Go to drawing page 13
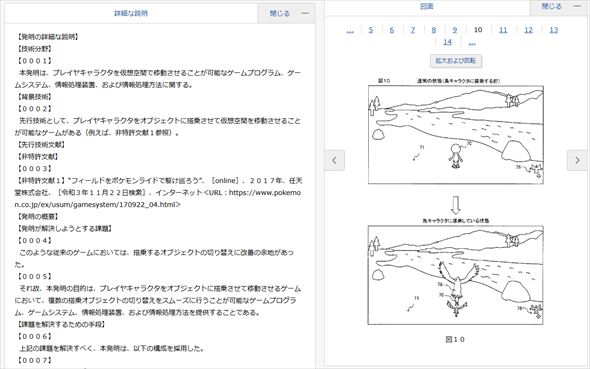This screenshot has height=369, width=590. [x=554, y=30]
